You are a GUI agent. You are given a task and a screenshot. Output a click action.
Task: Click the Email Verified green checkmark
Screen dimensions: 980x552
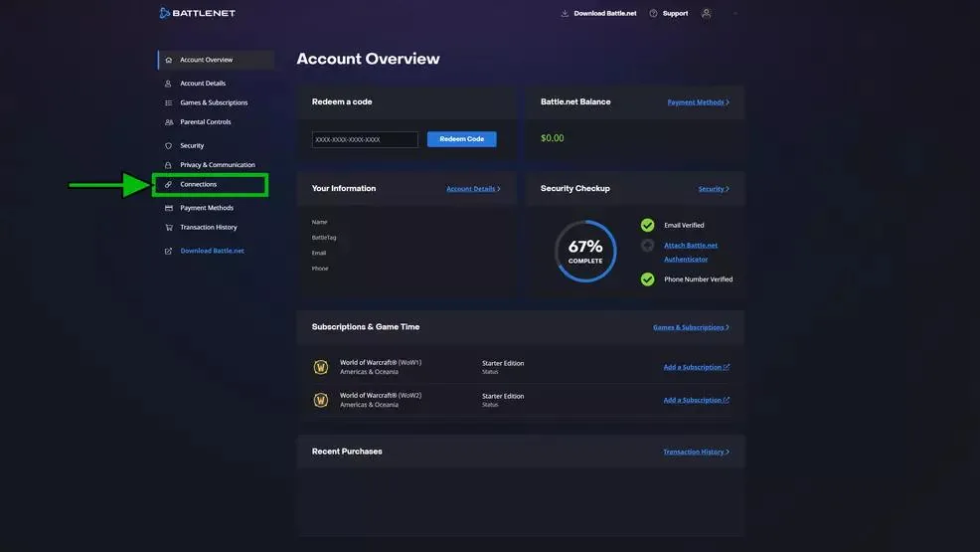coord(647,225)
